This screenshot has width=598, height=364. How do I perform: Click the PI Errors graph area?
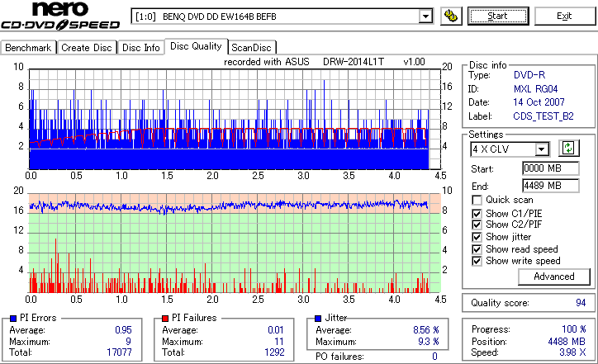235,120
